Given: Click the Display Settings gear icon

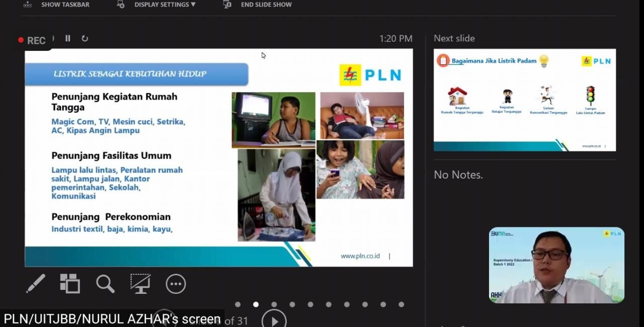Looking at the screenshot, I should pos(120,5).
